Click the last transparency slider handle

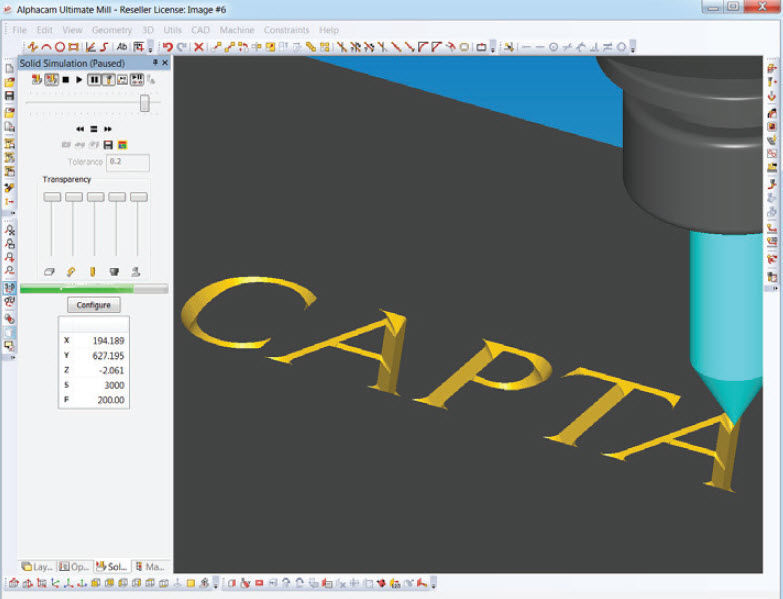[139, 197]
